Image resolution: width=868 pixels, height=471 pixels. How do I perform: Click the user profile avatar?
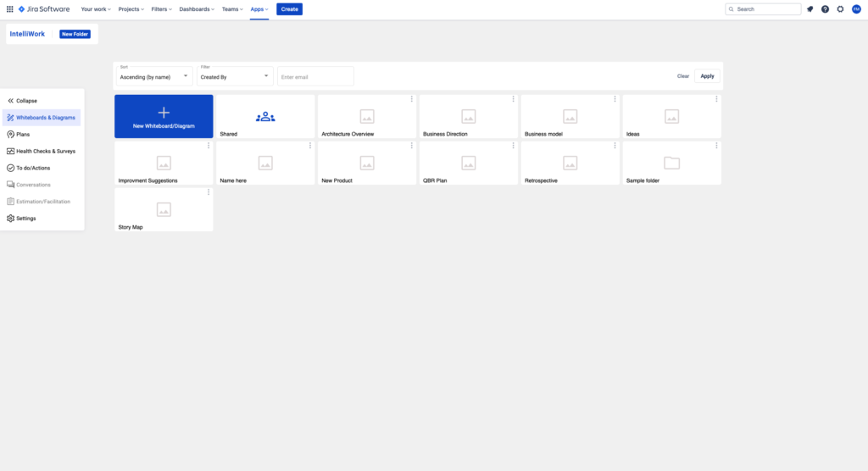coord(856,9)
